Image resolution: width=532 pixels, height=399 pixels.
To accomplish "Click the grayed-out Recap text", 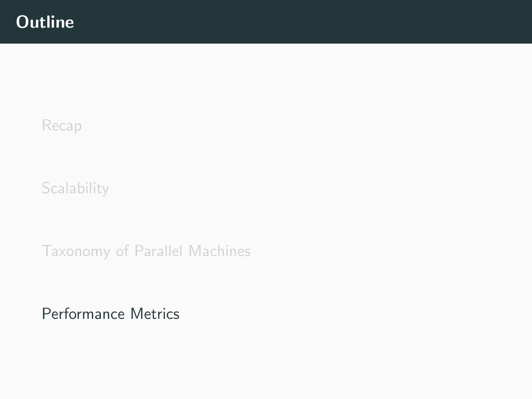I will (x=62, y=126).
